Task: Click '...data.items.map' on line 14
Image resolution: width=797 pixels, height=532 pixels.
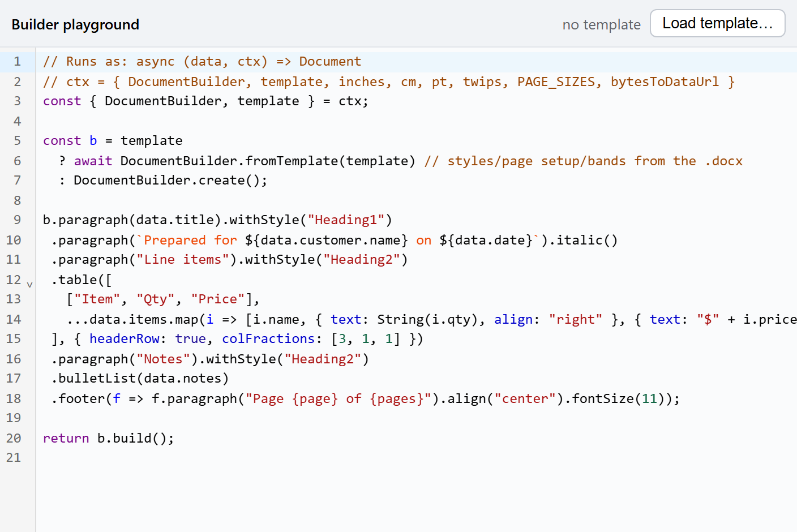Action: click(132, 319)
